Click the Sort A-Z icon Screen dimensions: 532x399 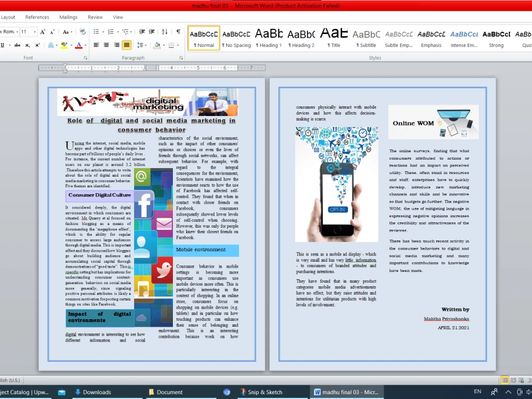164,32
